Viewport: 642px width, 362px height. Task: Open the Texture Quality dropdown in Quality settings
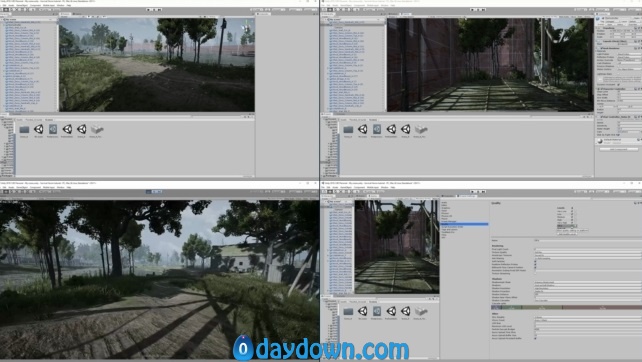pyautogui.click(x=588, y=252)
